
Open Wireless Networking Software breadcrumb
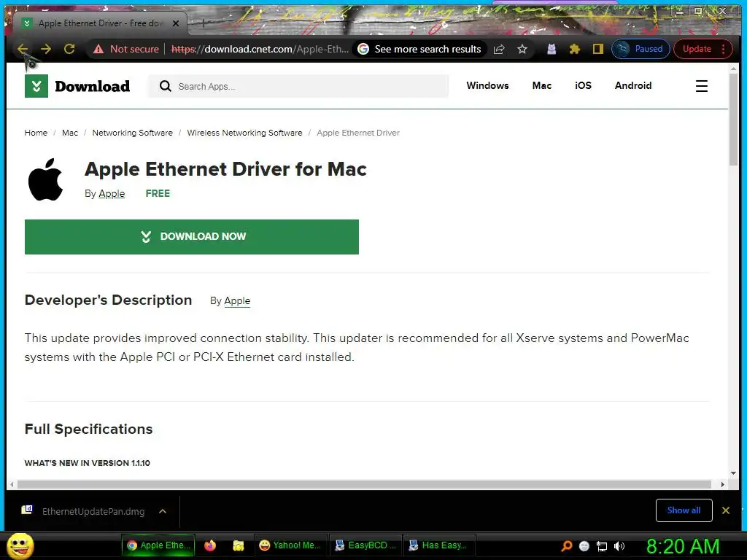tap(244, 133)
